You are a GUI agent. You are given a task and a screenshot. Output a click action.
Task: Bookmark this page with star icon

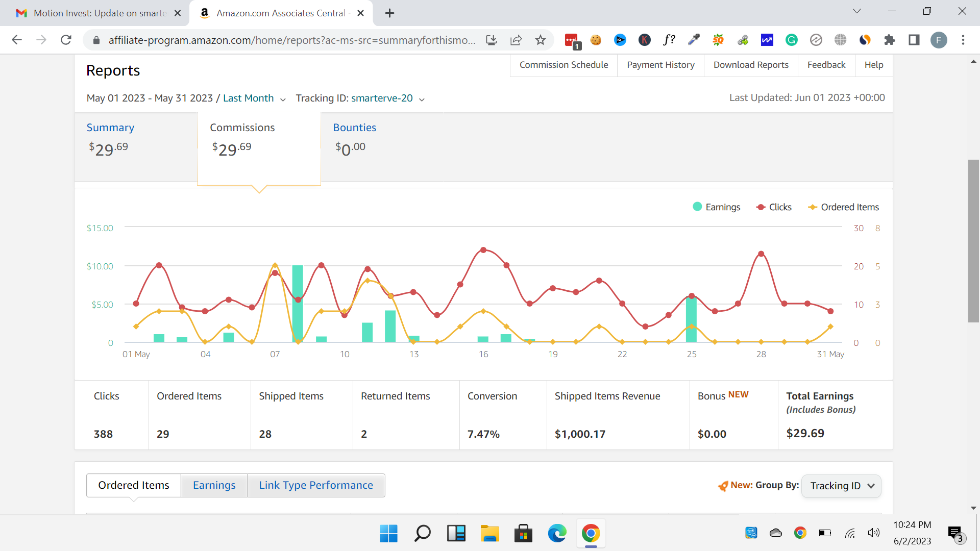coord(541,40)
